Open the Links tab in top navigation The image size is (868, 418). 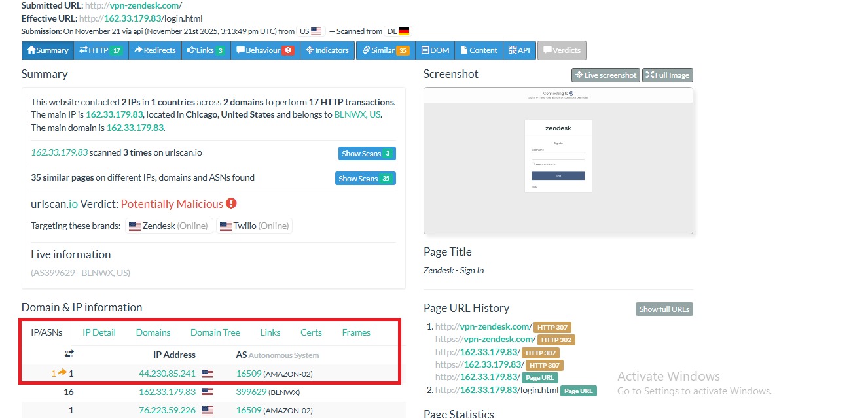coord(206,50)
